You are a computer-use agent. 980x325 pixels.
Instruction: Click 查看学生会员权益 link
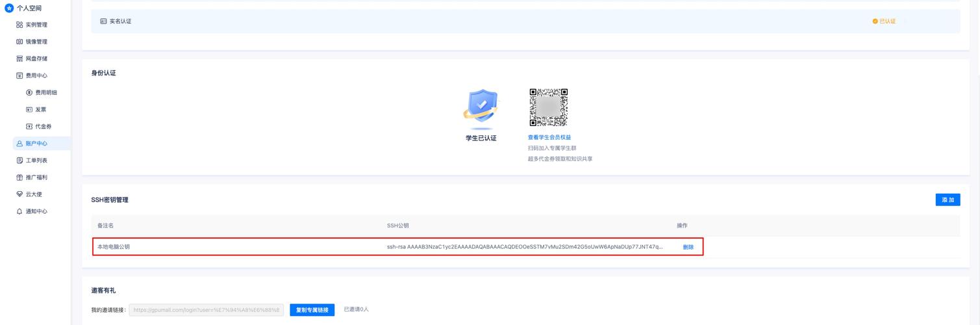point(549,137)
